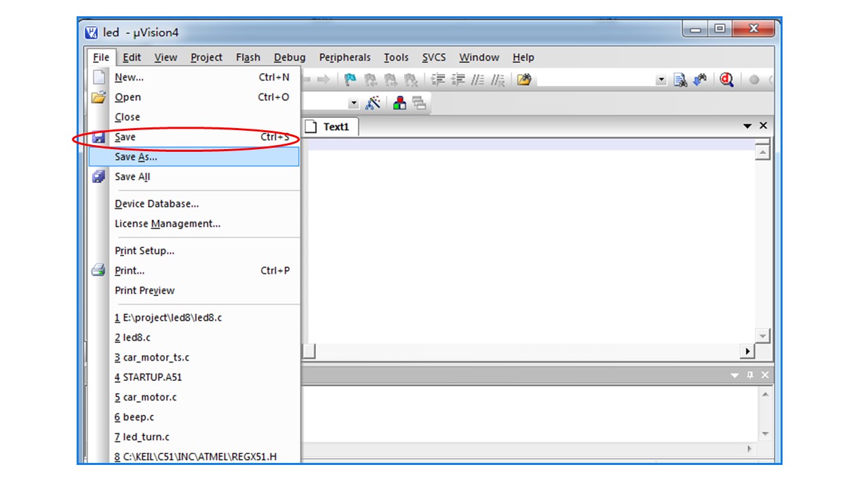
Task: Reopen recent file beep.c
Action: (194, 417)
